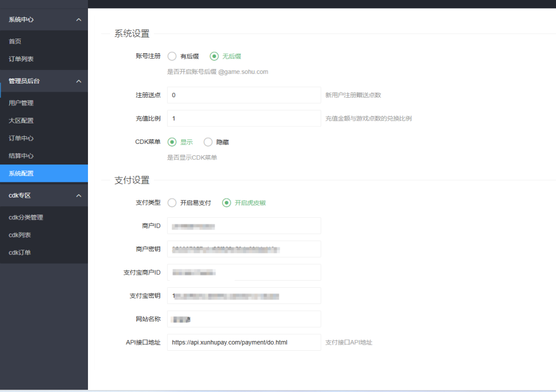Click the 商户ID input field
Viewport: 556px width, 392px height.
[244, 226]
